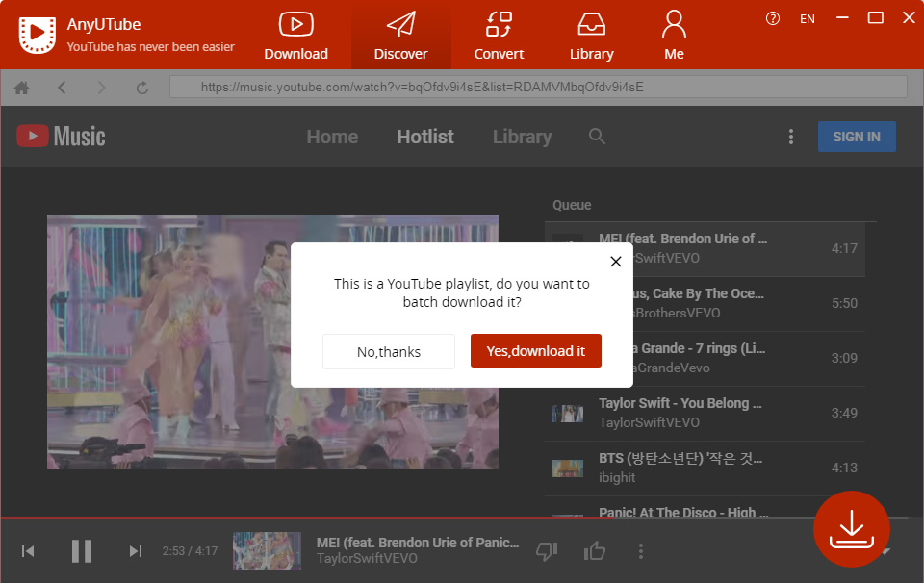This screenshot has height=583, width=924.
Task: Open the Me account tab
Action: tap(674, 36)
